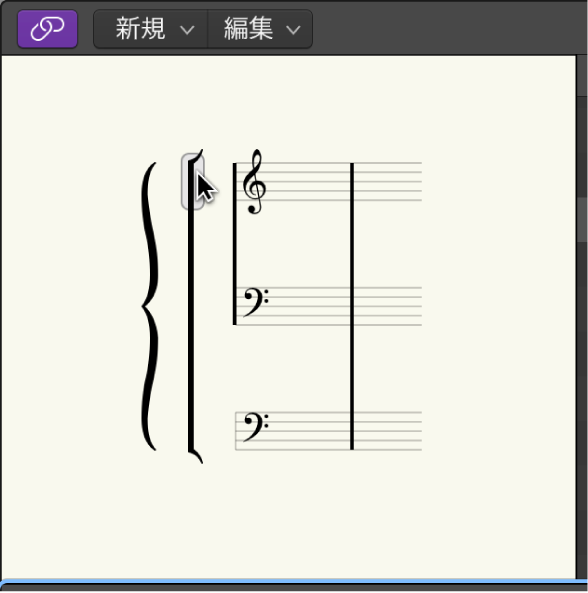Click the long bar line spanning all staves
588x593 pixels.
click(352, 306)
